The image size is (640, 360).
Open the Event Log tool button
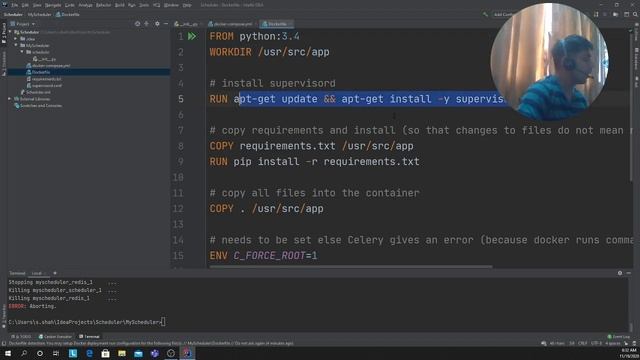[619, 337]
